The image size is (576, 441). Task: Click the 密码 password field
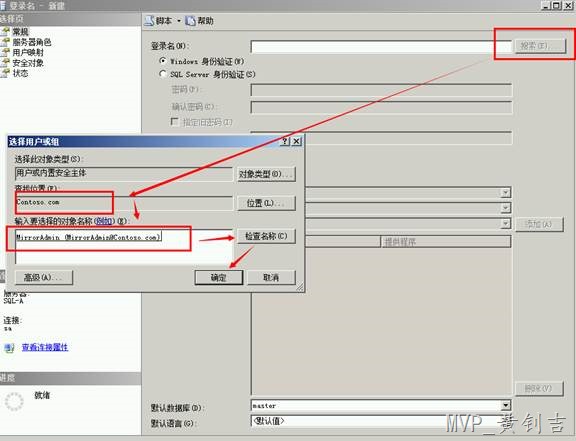[x=381, y=90]
